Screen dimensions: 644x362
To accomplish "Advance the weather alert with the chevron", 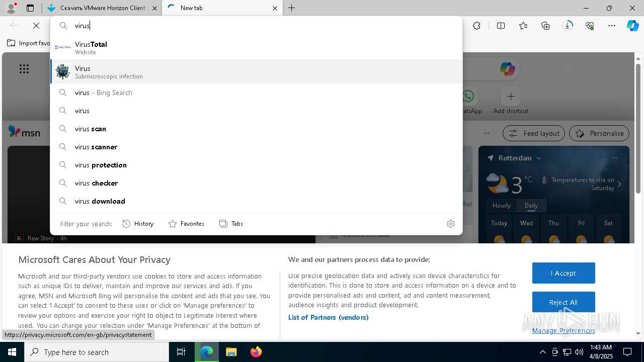I will click(x=619, y=184).
